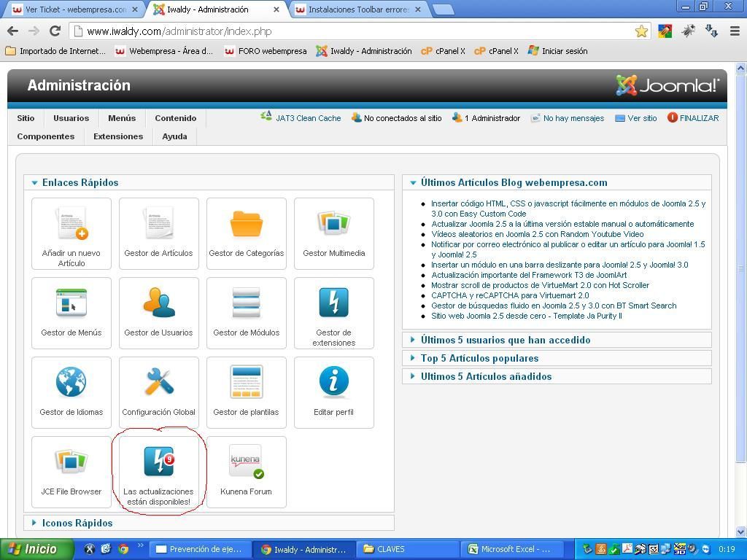
Task: Open Sitio web Joomla 2.5 desde cero article
Action: 527,316
